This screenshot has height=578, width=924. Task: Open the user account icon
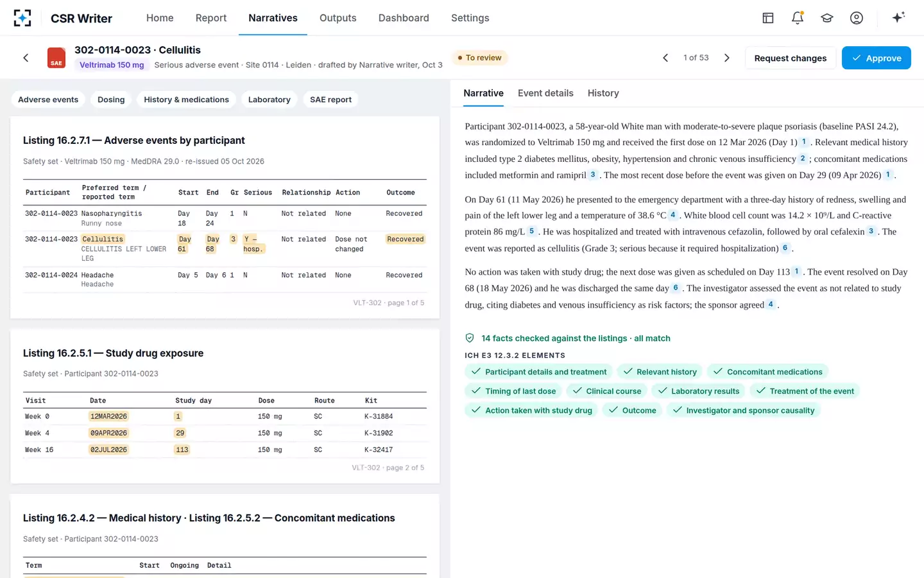pyautogui.click(x=857, y=18)
